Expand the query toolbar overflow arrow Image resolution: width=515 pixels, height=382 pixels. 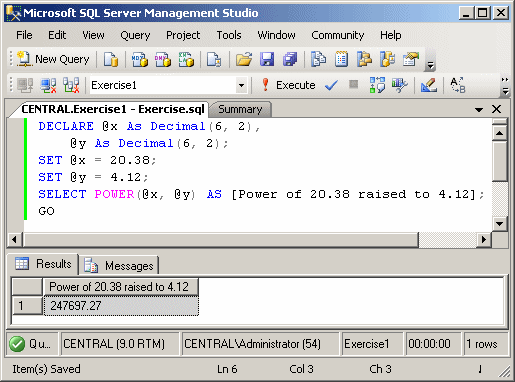tap(505, 86)
